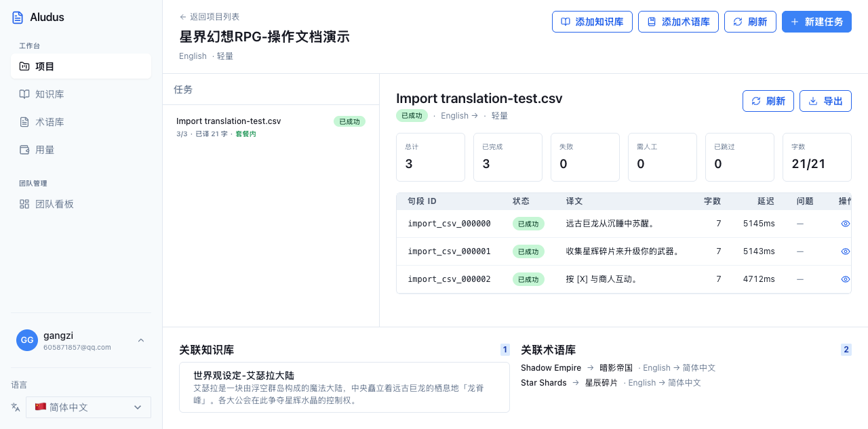
Task: Open the 知识库 sidebar item
Action: pyautogui.click(x=81, y=94)
